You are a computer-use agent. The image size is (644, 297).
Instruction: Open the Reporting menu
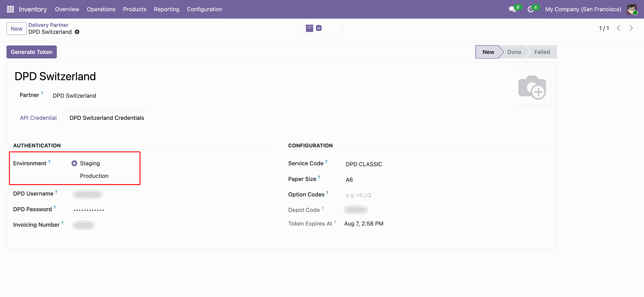click(166, 9)
